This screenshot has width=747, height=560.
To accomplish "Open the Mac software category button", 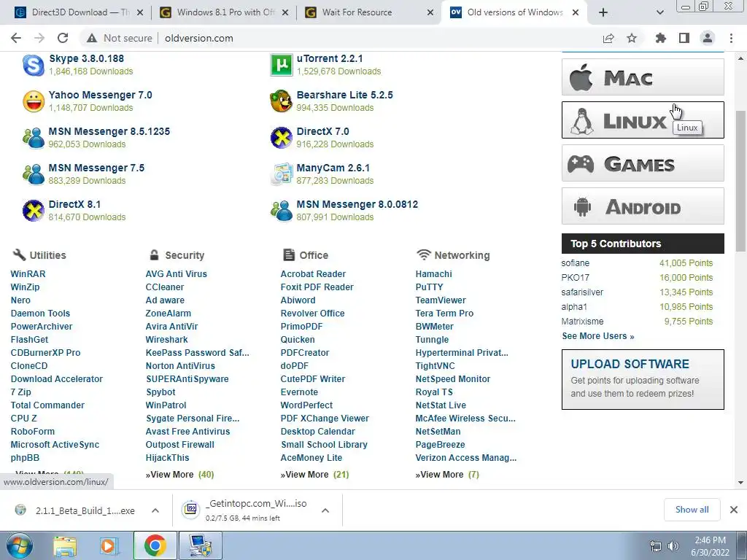I will [x=643, y=77].
